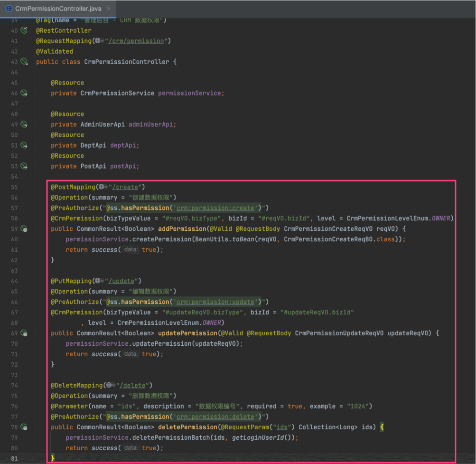Click the gutter icon on the CrmPermissionController class line

[24, 62]
